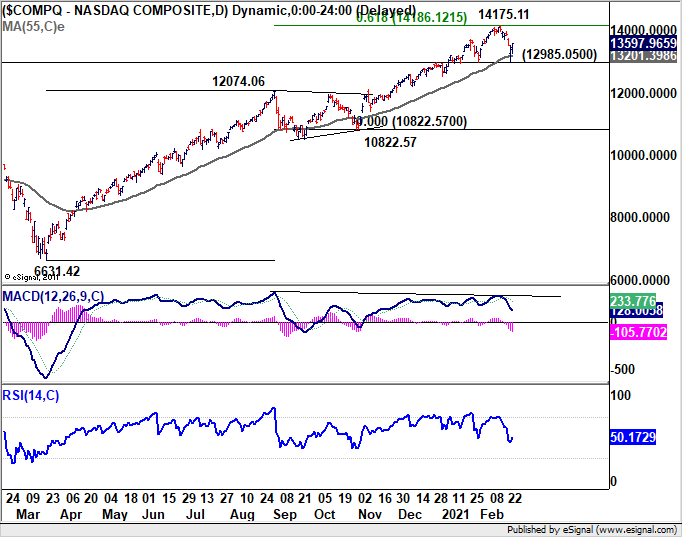Select the 8000.0000 price axis label
The height and width of the screenshot is (537, 682).
pyautogui.click(x=640, y=217)
